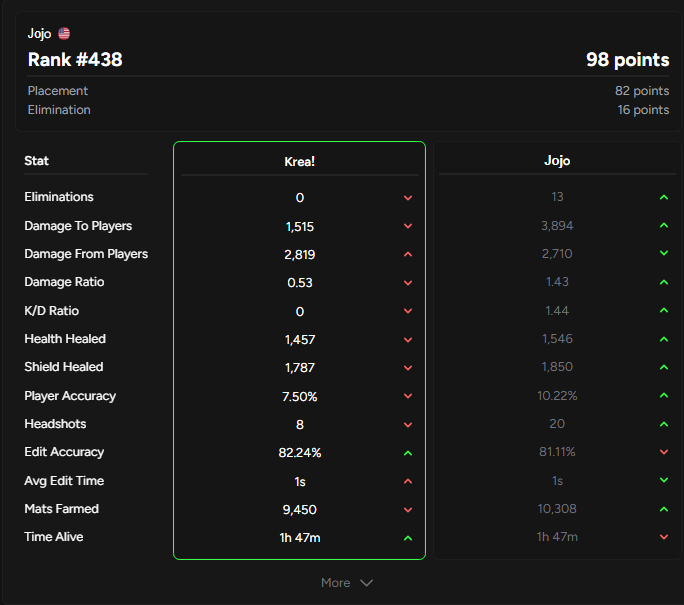The width and height of the screenshot is (684, 605).
Task: Click green up arrow for Jojo K/D Ratio
Action: click(664, 310)
